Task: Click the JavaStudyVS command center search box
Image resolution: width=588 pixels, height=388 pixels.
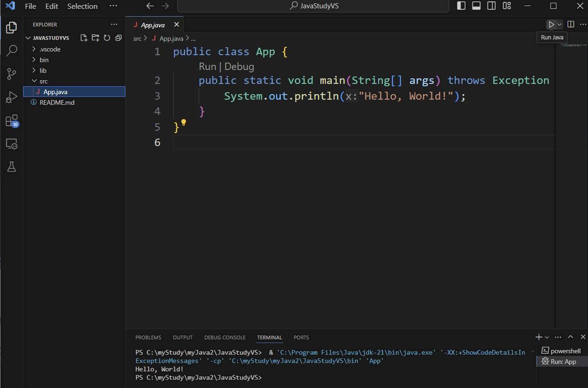Action: pyautogui.click(x=313, y=6)
